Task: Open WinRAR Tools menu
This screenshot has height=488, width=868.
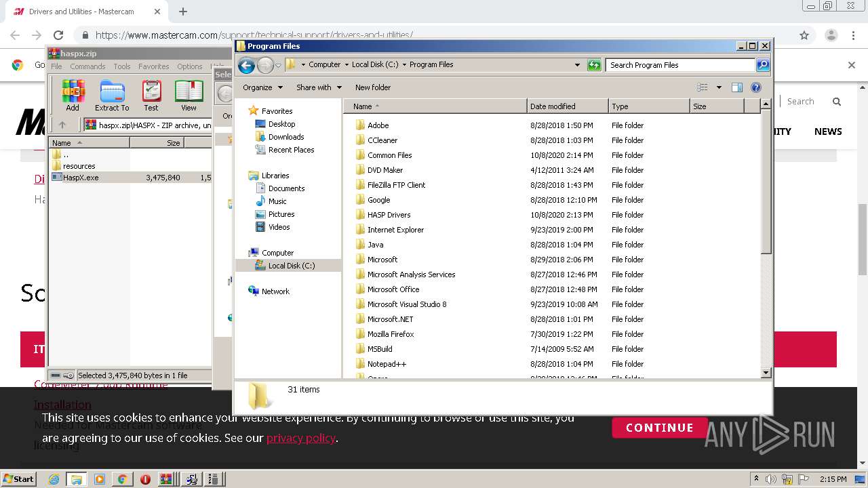Action: [x=122, y=66]
